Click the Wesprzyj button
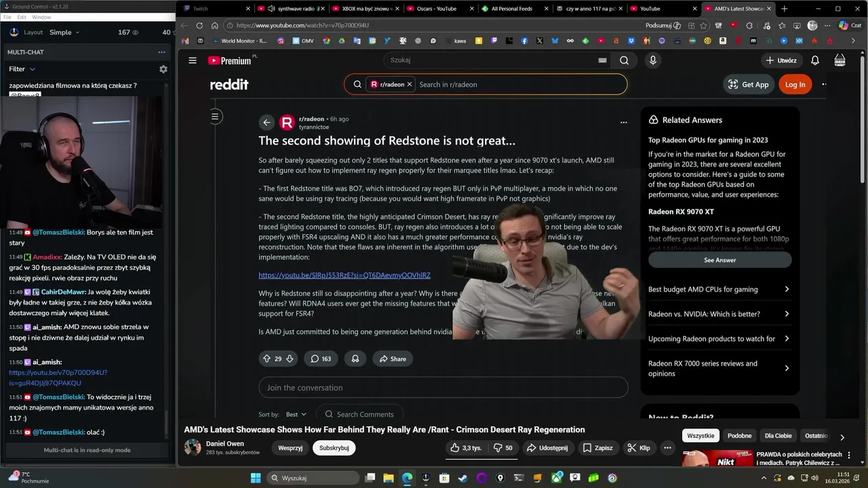This screenshot has height=488, width=868. [x=290, y=447]
